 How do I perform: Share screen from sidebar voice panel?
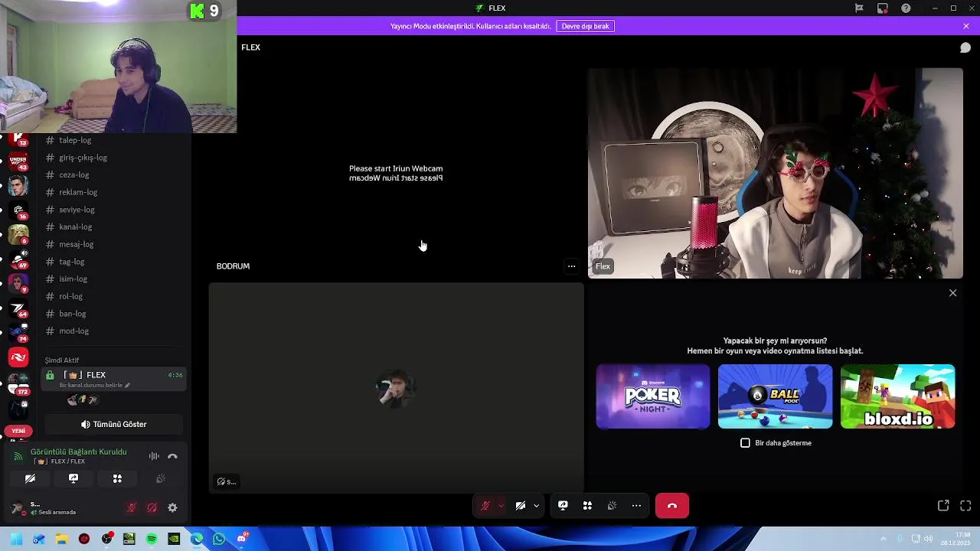73,478
